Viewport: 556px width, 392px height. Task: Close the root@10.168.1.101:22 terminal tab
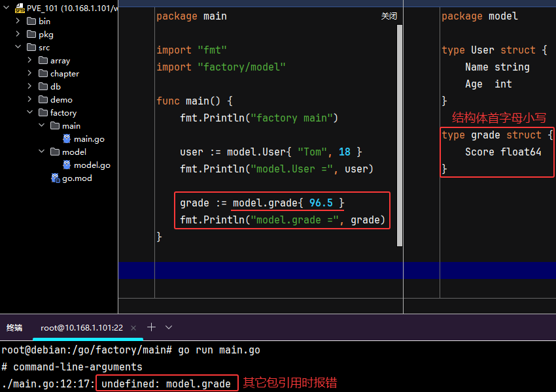(x=133, y=327)
